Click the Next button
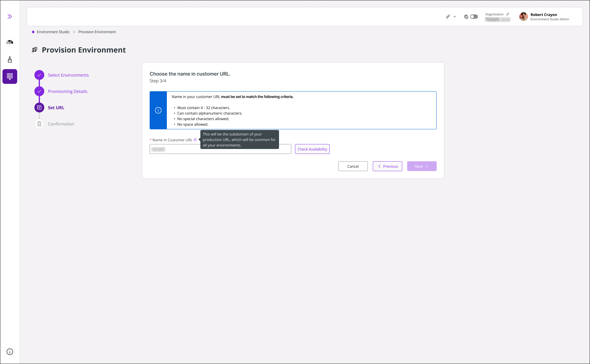Screen dimensions: 590x364 (x=422, y=166)
